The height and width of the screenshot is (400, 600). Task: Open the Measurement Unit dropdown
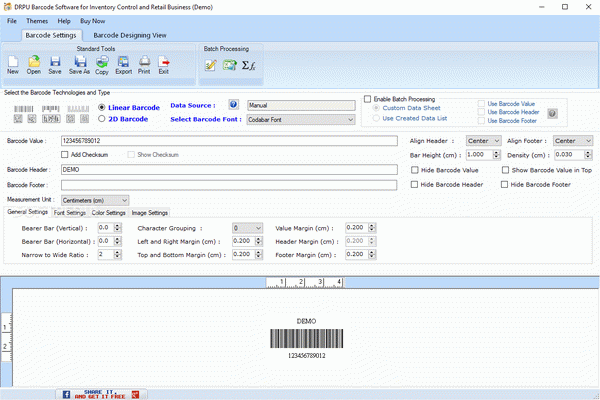click(x=95, y=200)
